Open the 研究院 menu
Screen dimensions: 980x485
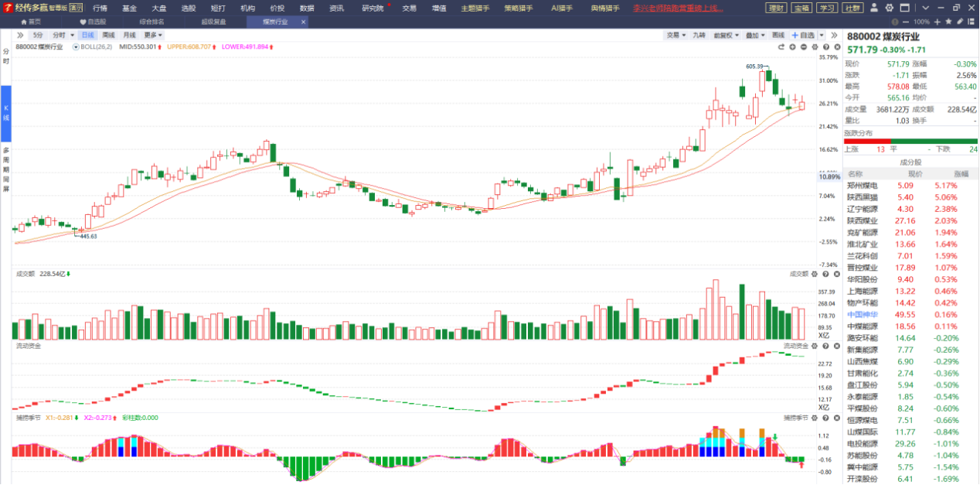(373, 8)
